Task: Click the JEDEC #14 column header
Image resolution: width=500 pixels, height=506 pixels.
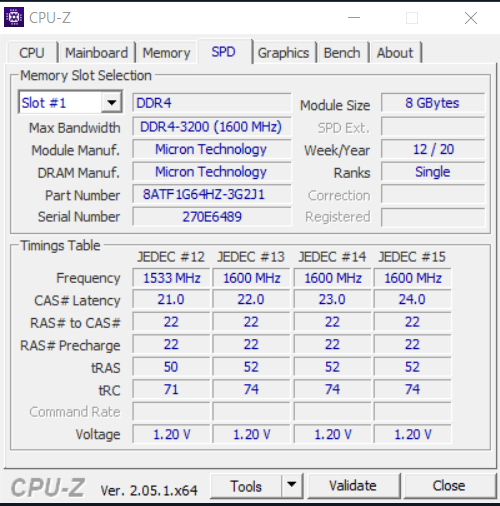Action: click(x=332, y=257)
